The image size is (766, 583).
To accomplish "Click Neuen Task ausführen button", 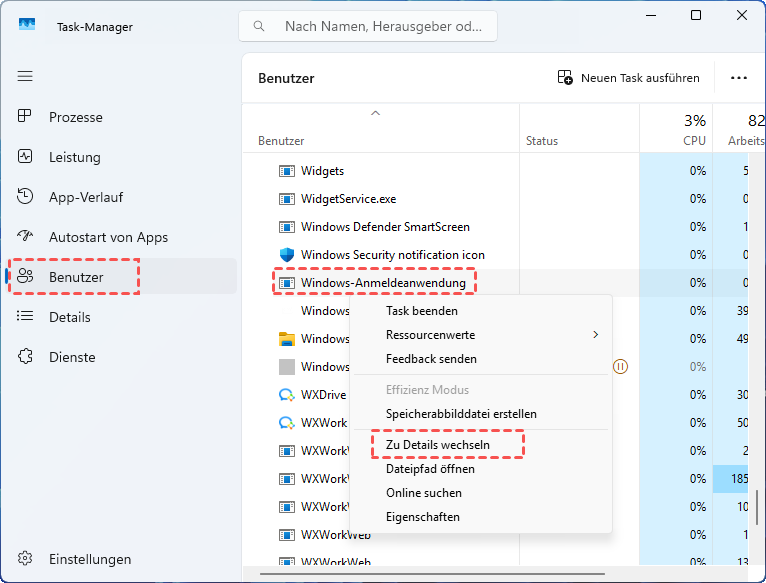I will coord(629,78).
